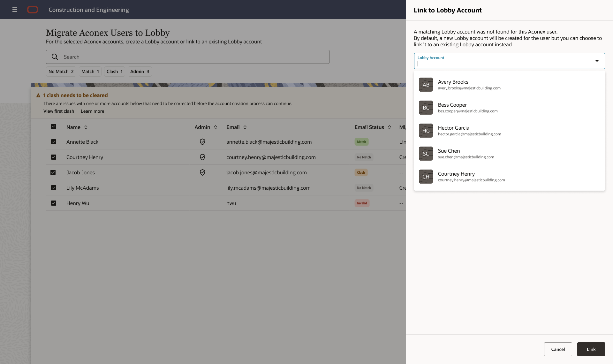Select the HG avatar for Hector Garcia
Screen dimensions: 613x364
coord(426,131)
